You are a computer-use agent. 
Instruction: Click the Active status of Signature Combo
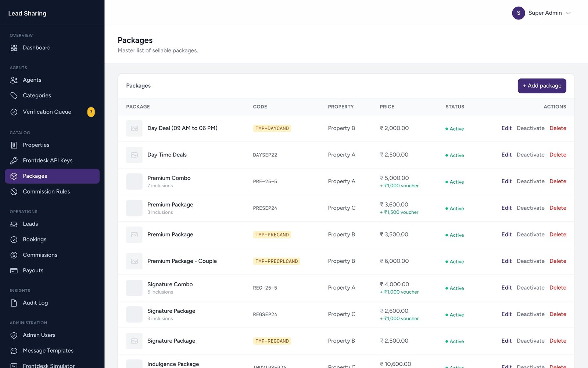coord(455,288)
